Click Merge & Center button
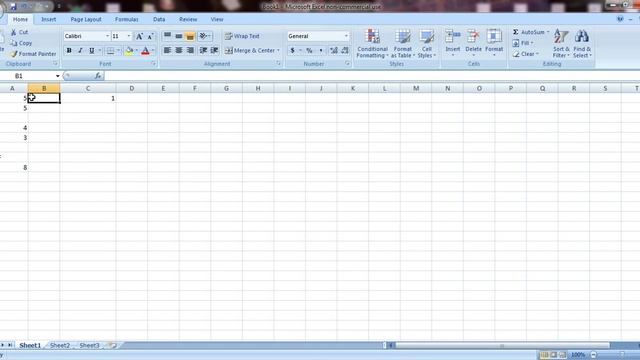The image size is (640, 360). click(250, 51)
